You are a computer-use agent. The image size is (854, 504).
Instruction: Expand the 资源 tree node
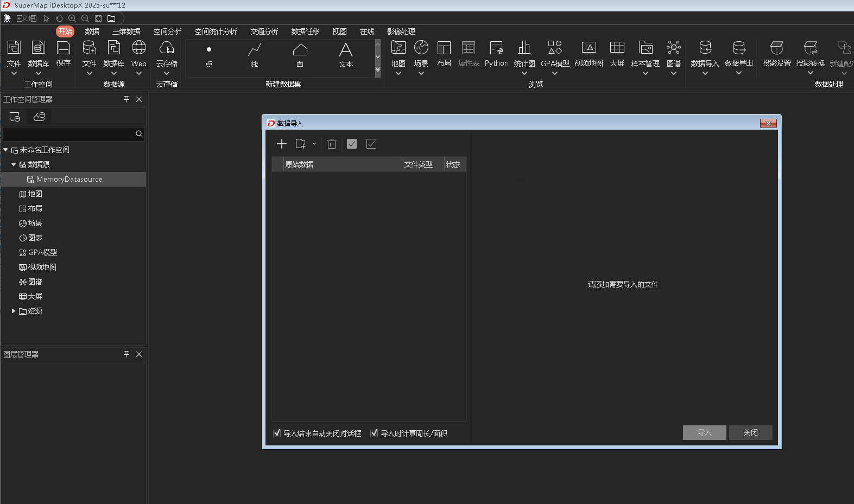pyautogui.click(x=14, y=311)
